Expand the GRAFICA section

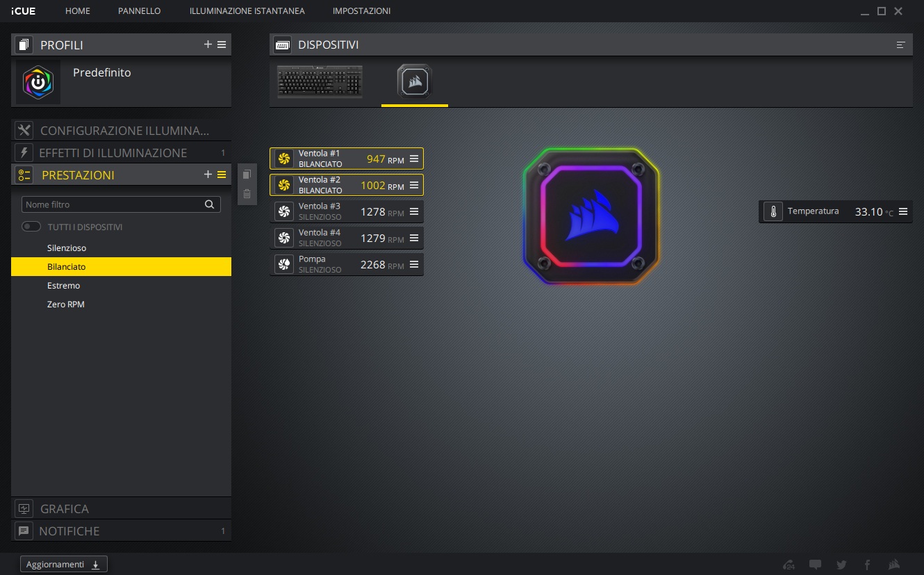[x=121, y=509]
